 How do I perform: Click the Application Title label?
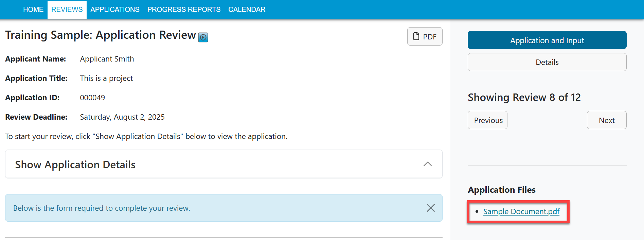[x=36, y=79]
